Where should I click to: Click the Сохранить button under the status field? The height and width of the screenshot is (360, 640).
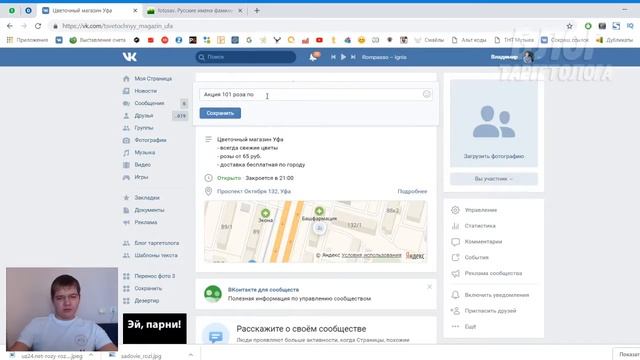click(x=220, y=113)
